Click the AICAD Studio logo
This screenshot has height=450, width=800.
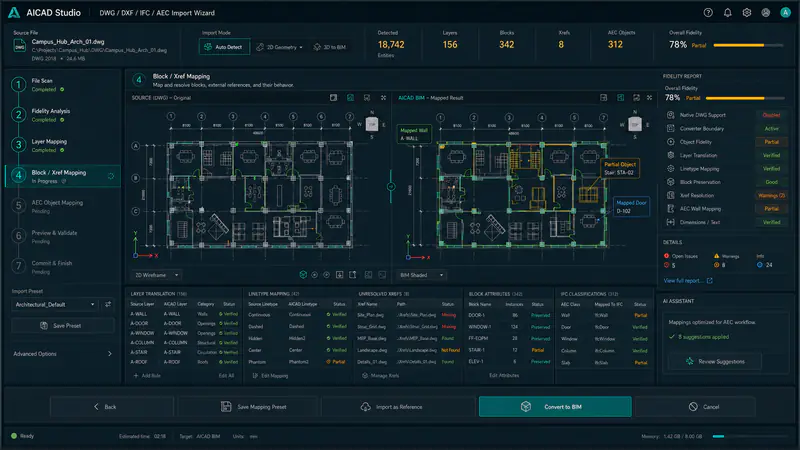pos(14,13)
